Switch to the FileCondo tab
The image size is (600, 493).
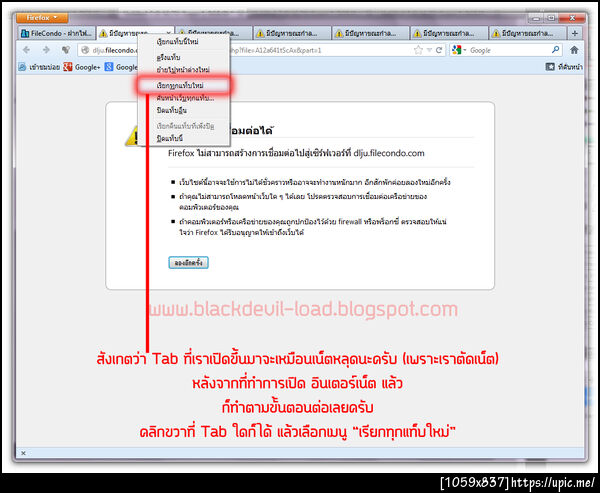[x=56, y=33]
